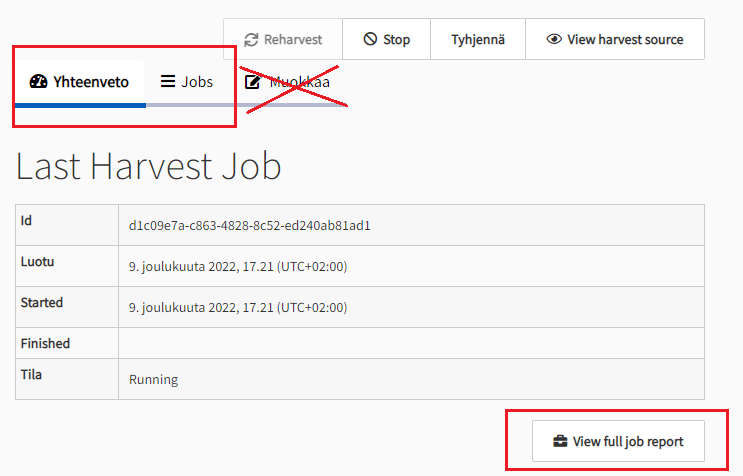Click the list bars icon on Jobs

(x=168, y=82)
